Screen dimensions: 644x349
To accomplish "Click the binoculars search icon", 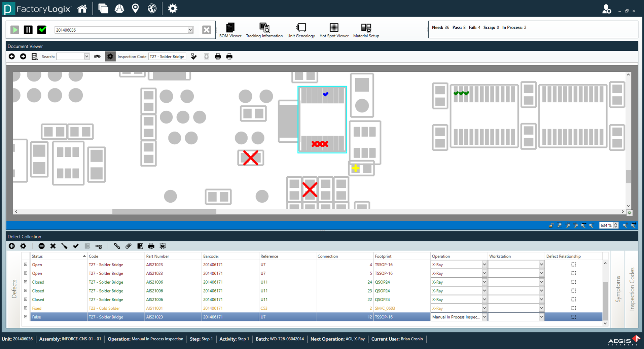I will pos(97,57).
